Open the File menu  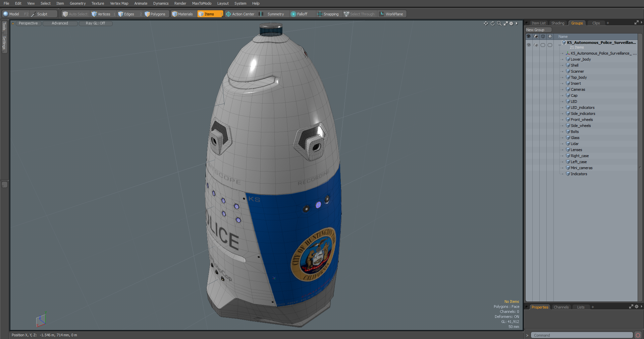[x=6, y=3]
